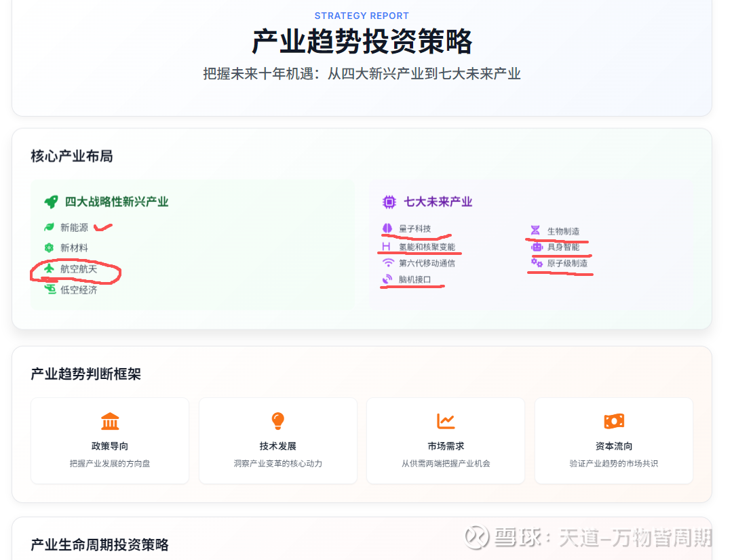This screenshot has width=734, height=560.
Task: Select the 第六代移动通信 text
Action: tap(427, 264)
